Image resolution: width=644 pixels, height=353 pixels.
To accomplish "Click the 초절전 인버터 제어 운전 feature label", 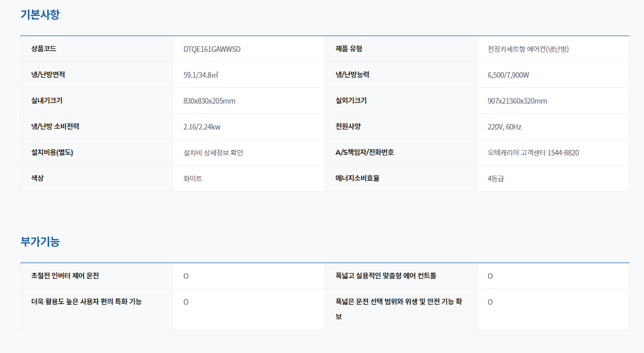I will (x=65, y=276).
